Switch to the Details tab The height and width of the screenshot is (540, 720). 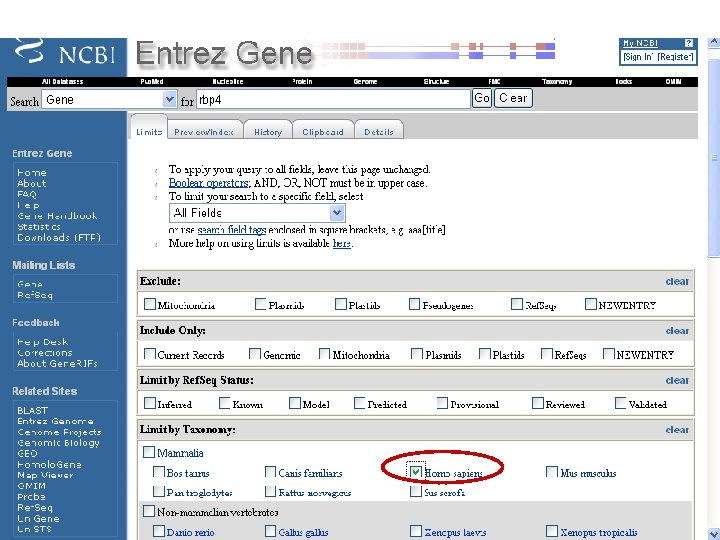coord(379,132)
